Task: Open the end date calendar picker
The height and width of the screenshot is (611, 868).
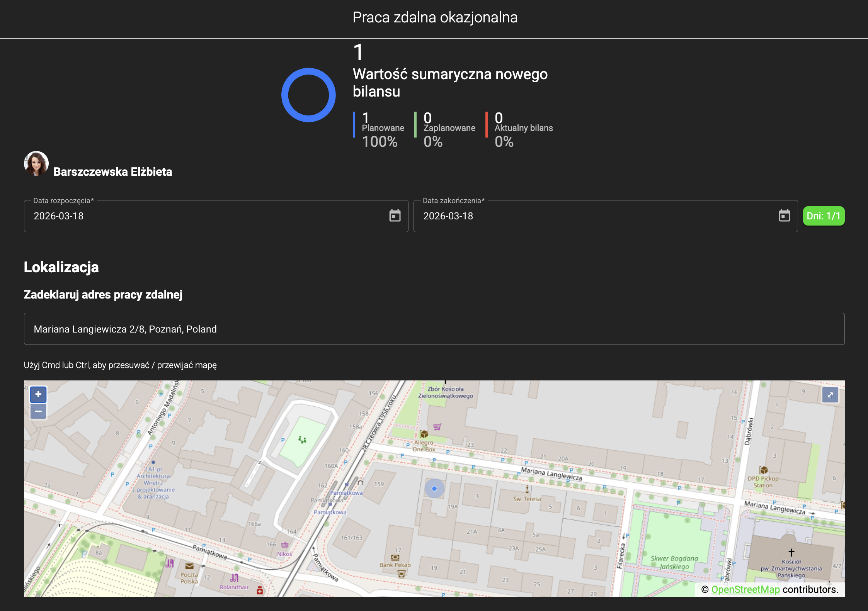Action: coord(784,216)
